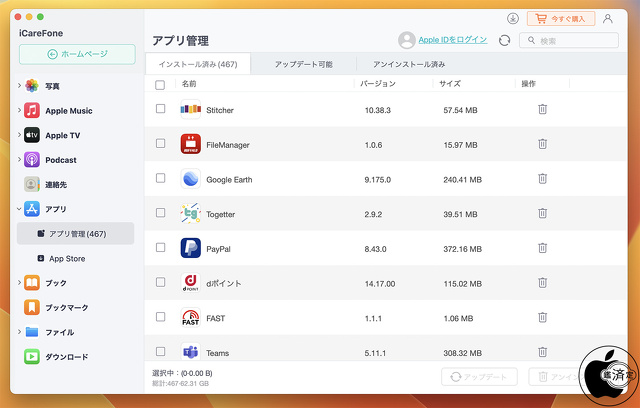The height and width of the screenshot is (408, 640).
Task: Check the FileManager row checkbox
Action: [x=160, y=143]
